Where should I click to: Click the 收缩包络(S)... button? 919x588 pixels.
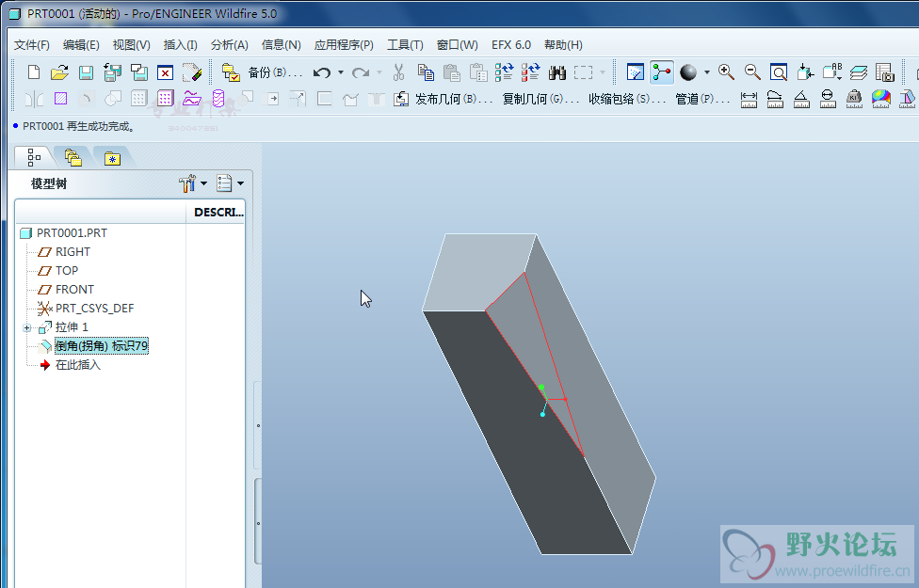tap(627, 99)
